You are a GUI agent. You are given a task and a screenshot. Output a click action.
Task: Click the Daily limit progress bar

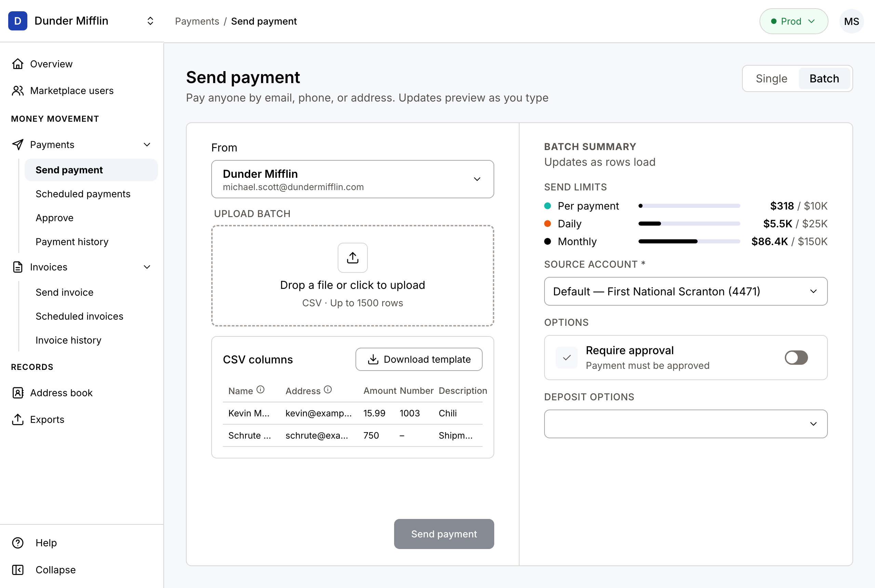(x=689, y=224)
